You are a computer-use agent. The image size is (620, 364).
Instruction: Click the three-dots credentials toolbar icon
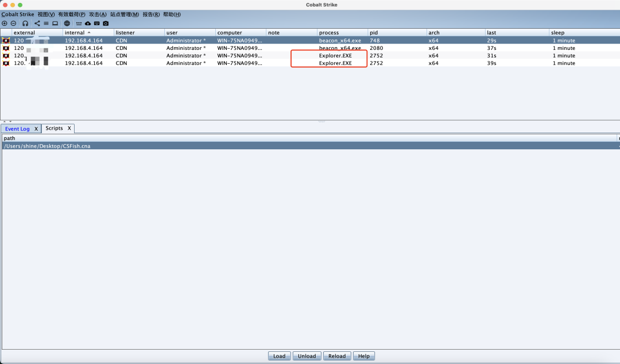pyautogui.click(x=79, y=24)
